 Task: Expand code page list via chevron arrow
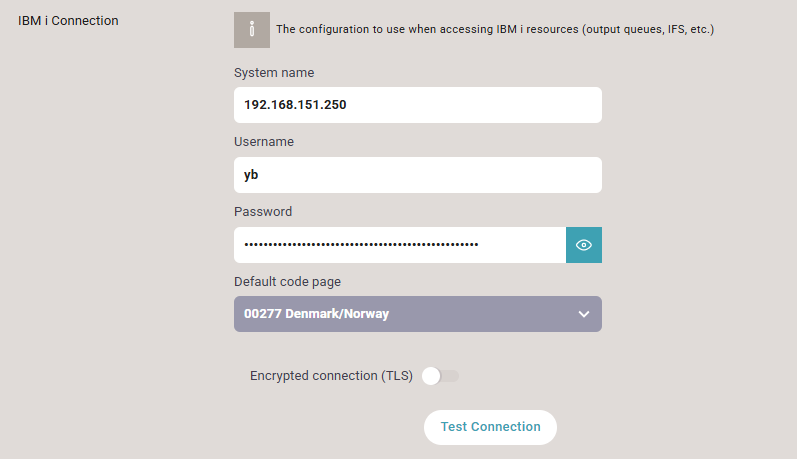pos(584,314)
